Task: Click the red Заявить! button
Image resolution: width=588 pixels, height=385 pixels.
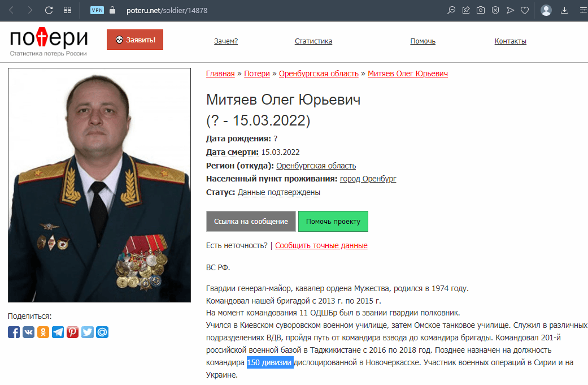Action: (135, 40)
